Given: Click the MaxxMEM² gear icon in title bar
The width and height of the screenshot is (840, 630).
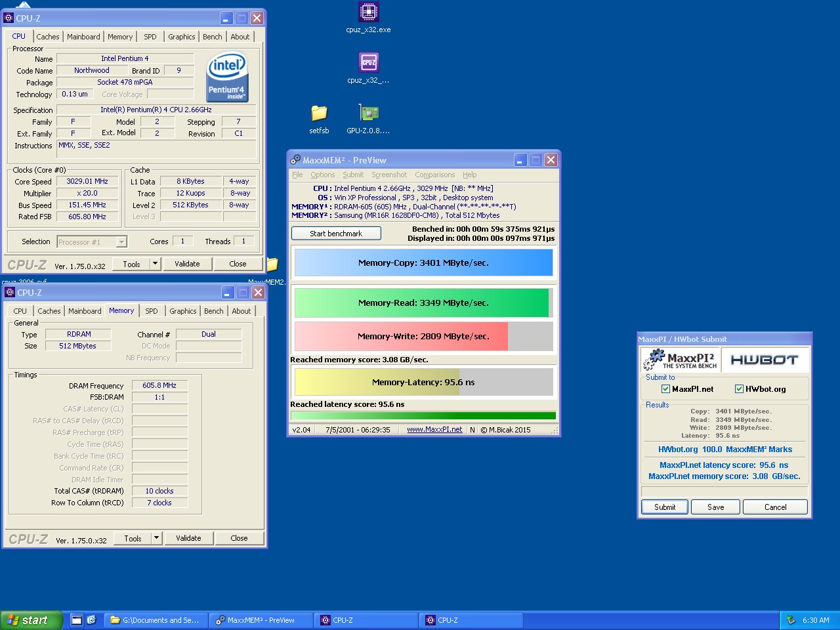Looking at the screenshot, I should point(295,159).
